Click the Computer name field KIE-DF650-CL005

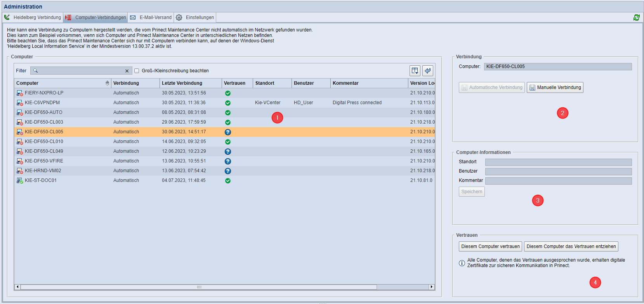click(x=558, y=66)
